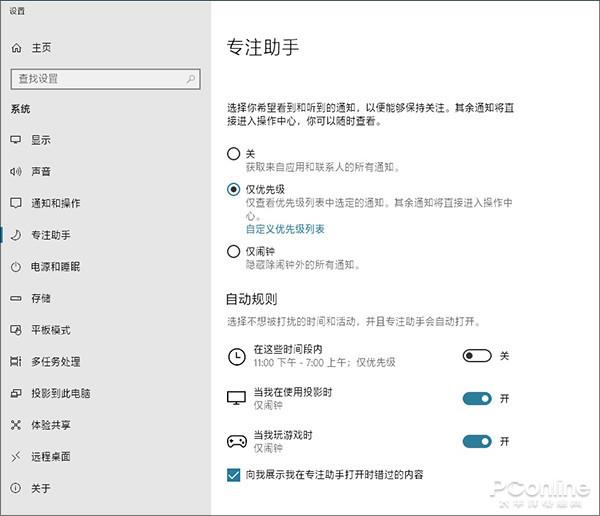
Task: Click the gamepad icon beside 当我玩游戏时
Action: click(x=236, y=441)
